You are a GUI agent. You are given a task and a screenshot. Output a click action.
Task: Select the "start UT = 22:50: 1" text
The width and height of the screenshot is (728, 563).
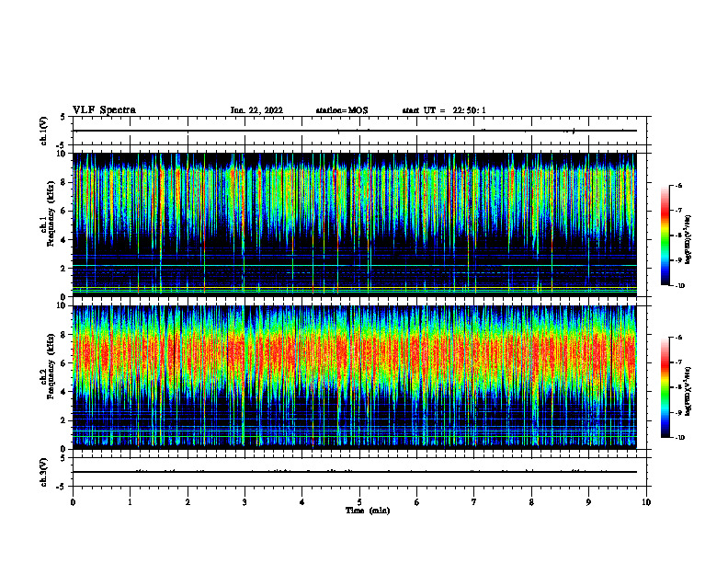(x=444, y=110)
